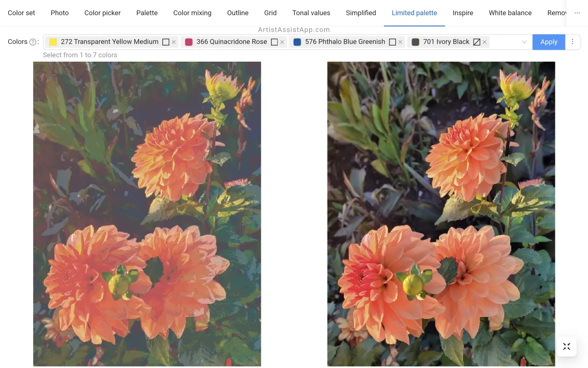Click the opacity icon beside Ivory Black
588x368 pixels.
tap(477, 42)
